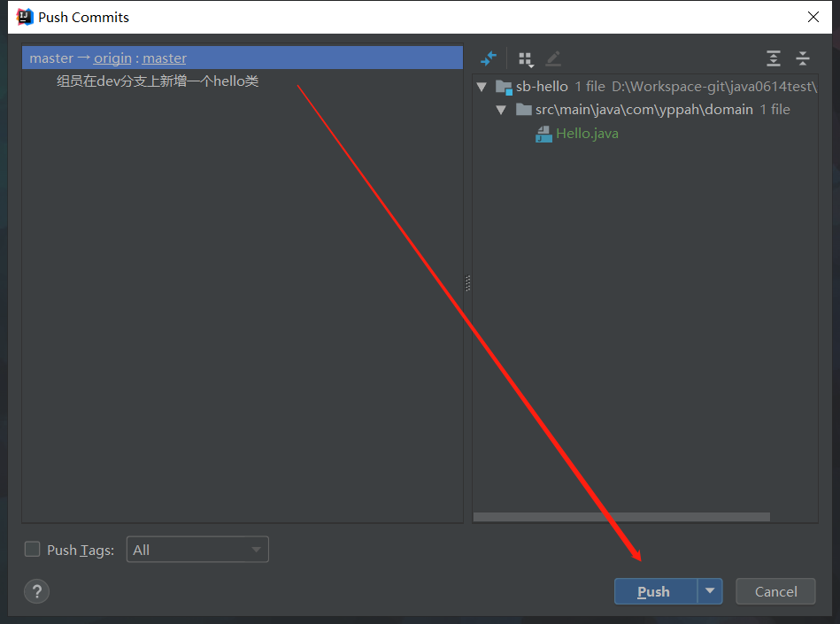Click the help question mark icon

[x=37, y=591]
